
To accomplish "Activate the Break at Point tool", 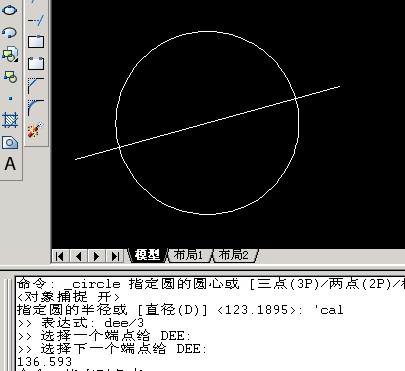I will coord(36,41).
